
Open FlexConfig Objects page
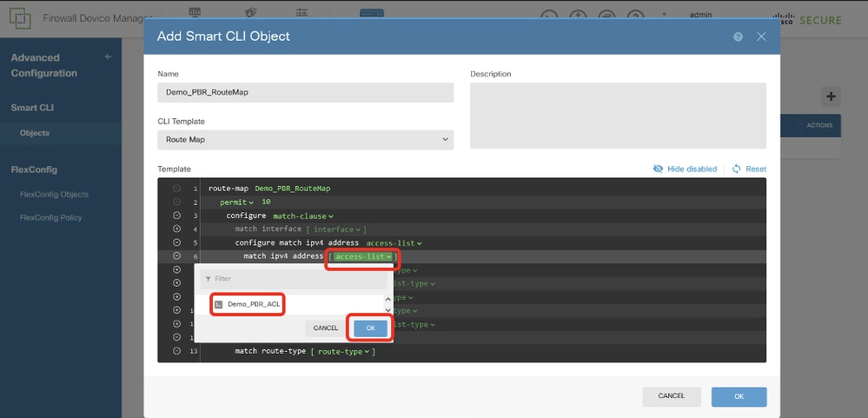[54, 195]
